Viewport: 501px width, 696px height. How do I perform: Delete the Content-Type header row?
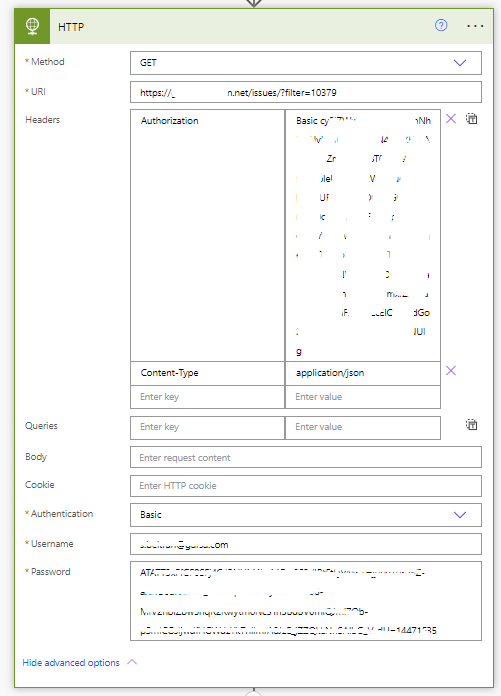[451, 371]
